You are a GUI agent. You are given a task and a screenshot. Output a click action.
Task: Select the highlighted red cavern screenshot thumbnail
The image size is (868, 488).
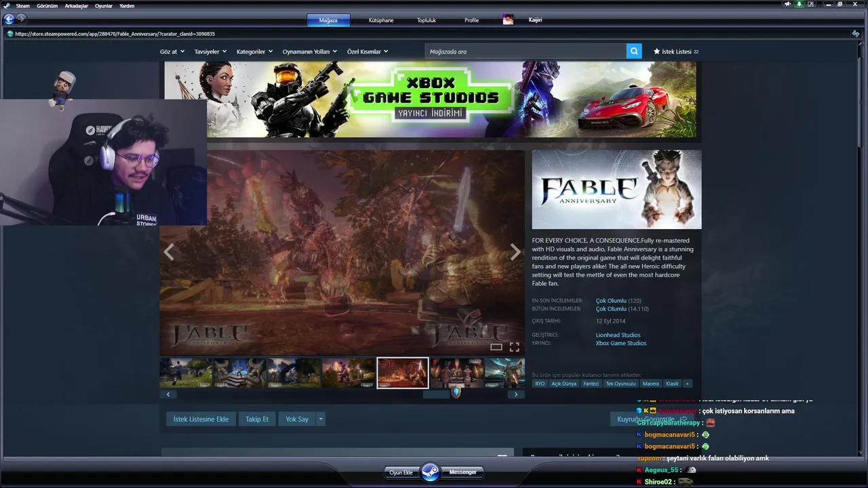click(402, 373)
